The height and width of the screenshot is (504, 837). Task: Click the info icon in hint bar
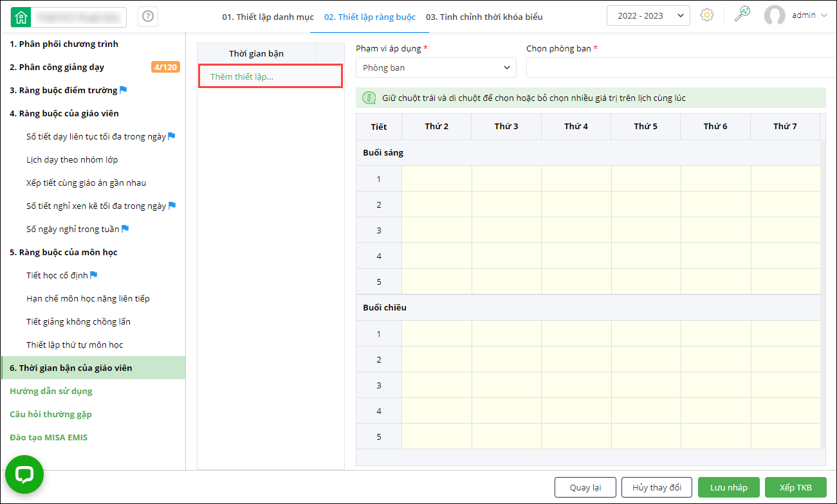click(369, 98)
